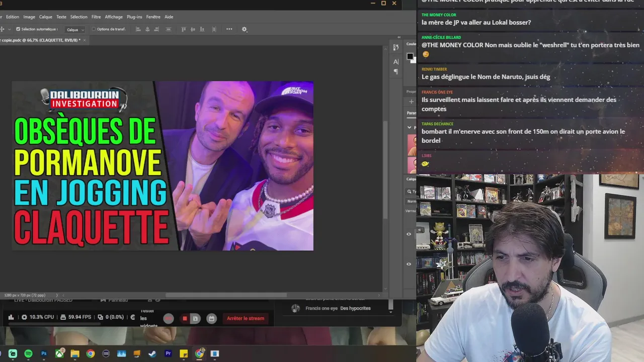Click FRANCIS ONE EYE username in chat
The width and height of the screenshot is (644, 362).
click(437, 92)
